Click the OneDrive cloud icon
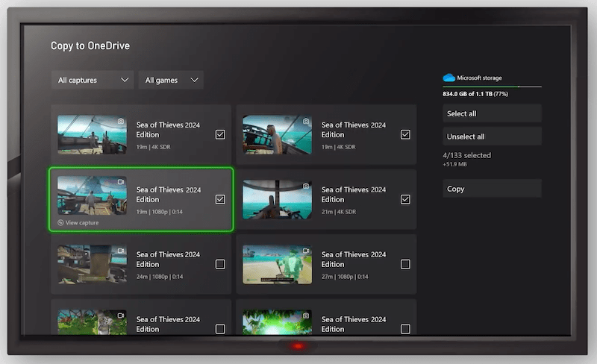This screenshot has width=597, height=364. click(448, 78)
